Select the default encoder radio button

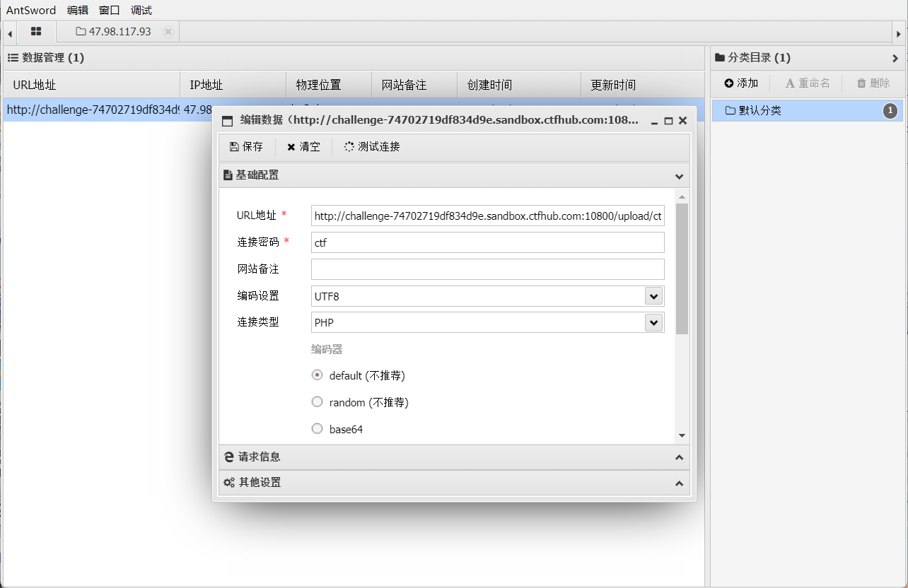tap(318, 375)
